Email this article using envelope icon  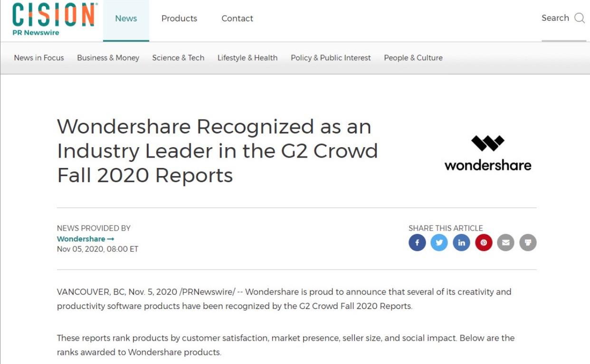505,243
